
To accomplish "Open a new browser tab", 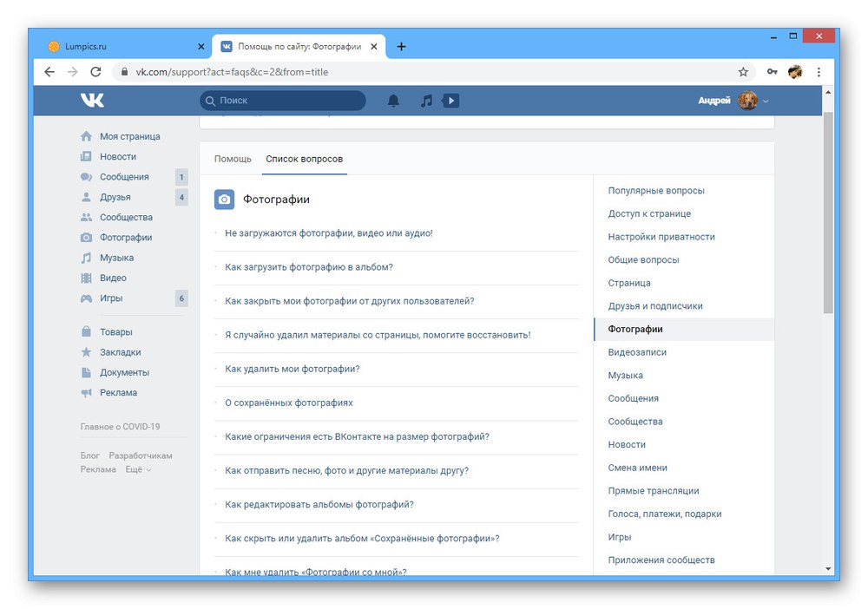I will pos(401,47).
